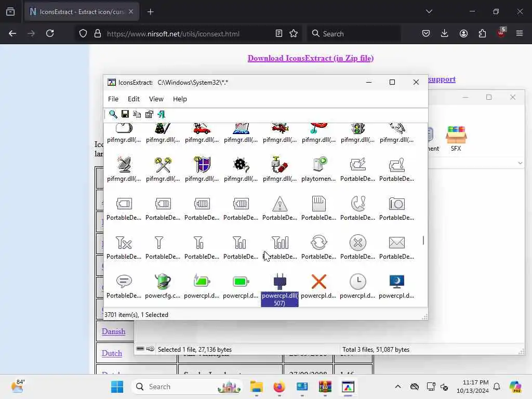Click the Copy Selected Icon toolbar button
Screen dimensions: 532x399
click(x=137, y=114)
